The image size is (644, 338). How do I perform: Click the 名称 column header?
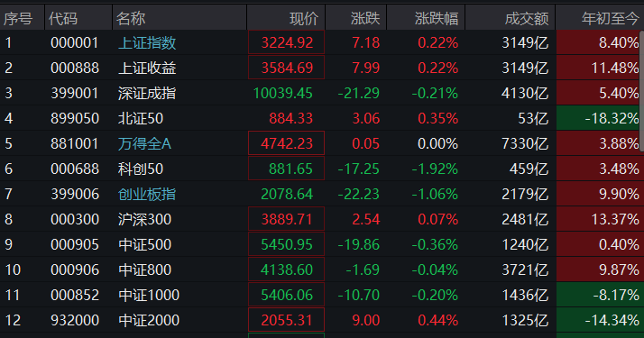click(131, 18)
